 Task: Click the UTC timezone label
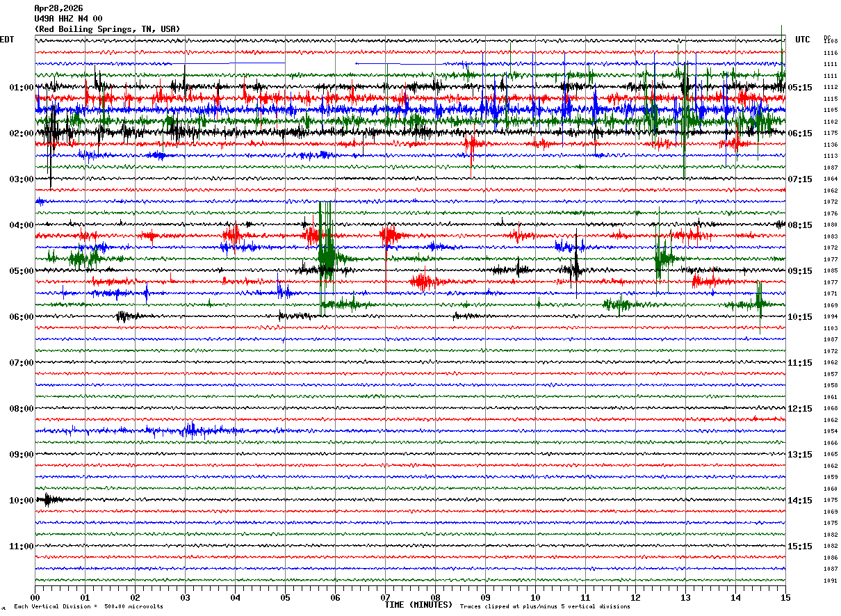[803, 40]
